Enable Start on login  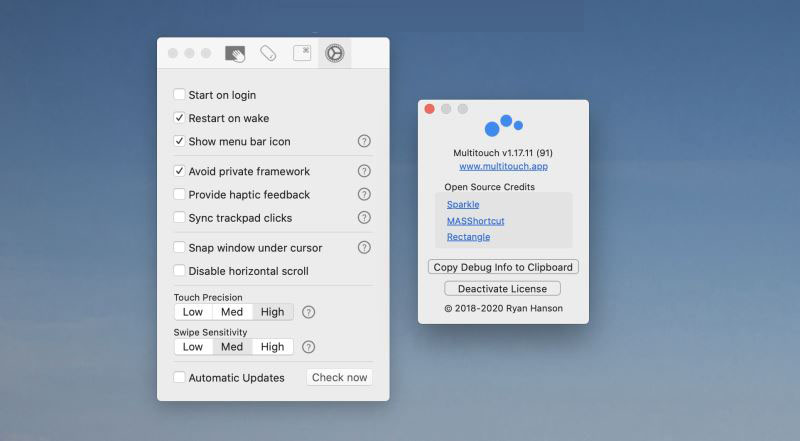[179, 94]
